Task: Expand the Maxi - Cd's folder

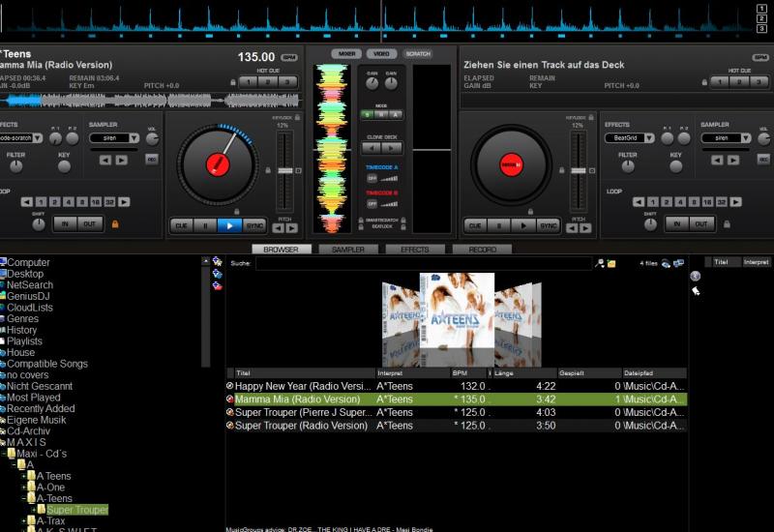Action: point(4,454)
